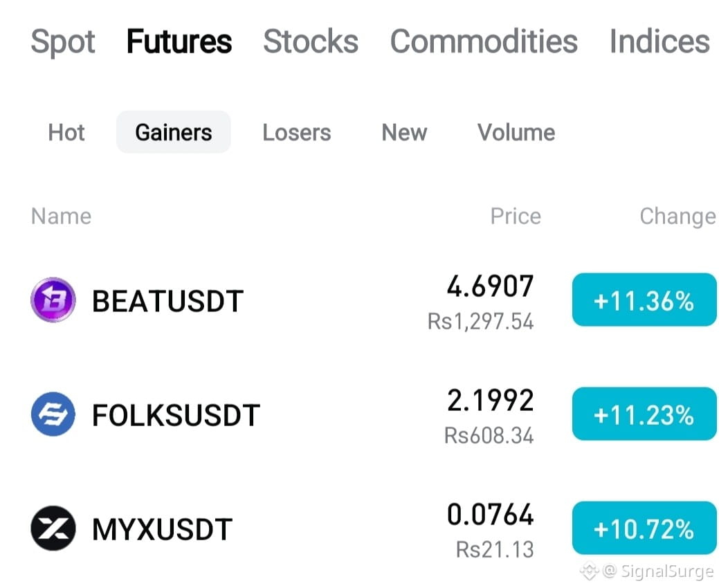Select the Hot filter
This screenshot has width=719, height=588.
point(66,132)
